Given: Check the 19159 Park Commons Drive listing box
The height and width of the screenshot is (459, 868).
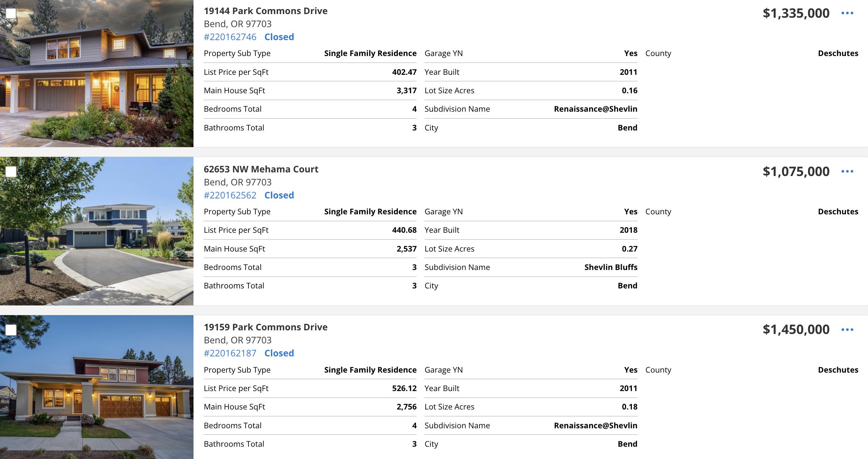Looking at the screenshot, I should pos(11,330).
